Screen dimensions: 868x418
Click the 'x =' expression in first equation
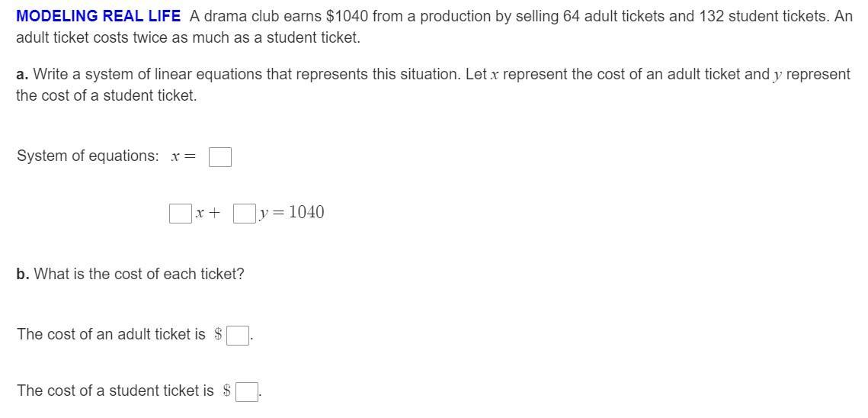(184, 157)
